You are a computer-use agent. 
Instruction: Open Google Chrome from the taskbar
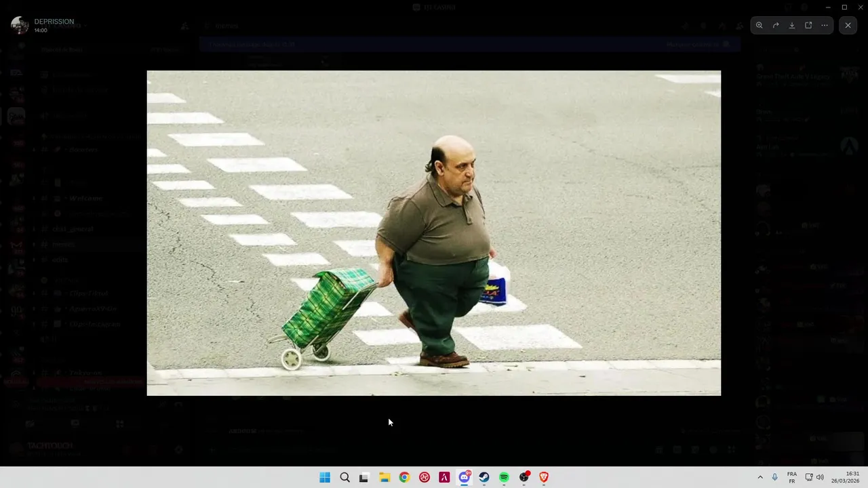(x=404, y=477)
